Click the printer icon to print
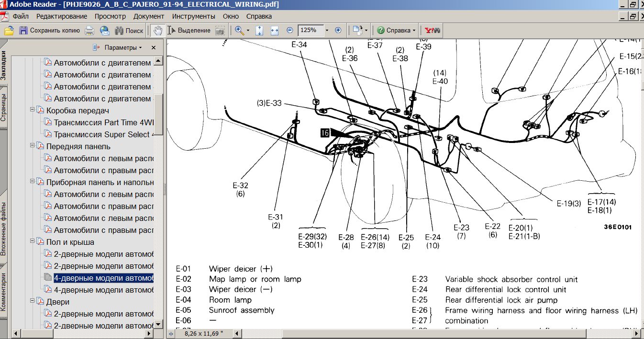This screenshot has width=644, height=339. point(89,31)
